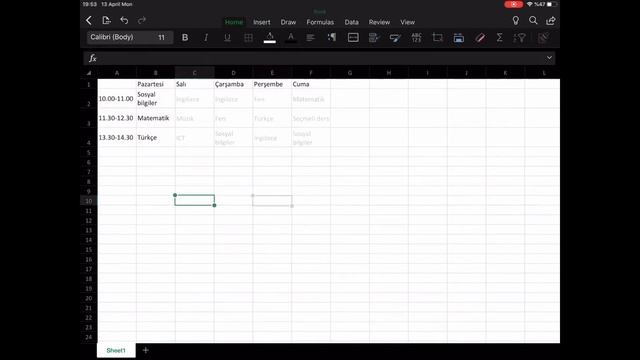The height and width of the screenshot is (360, 640).
Task: Go back using the back arrow
Action: pos(89,20)
